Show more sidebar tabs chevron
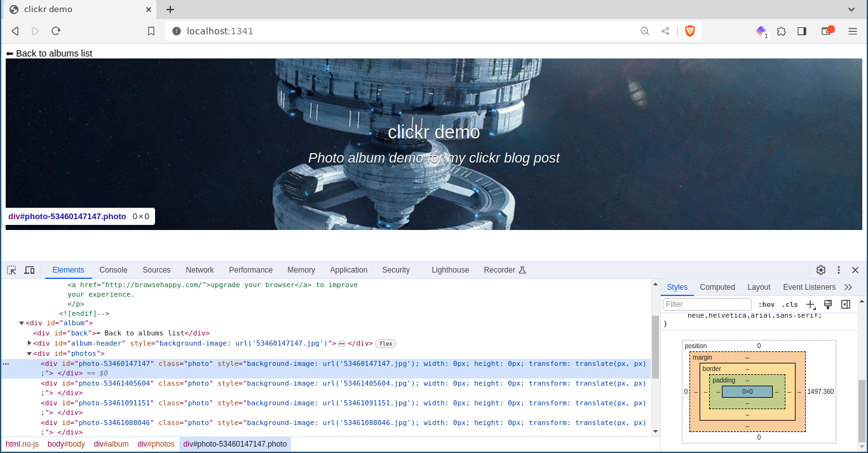 click(x=848, y=287)
